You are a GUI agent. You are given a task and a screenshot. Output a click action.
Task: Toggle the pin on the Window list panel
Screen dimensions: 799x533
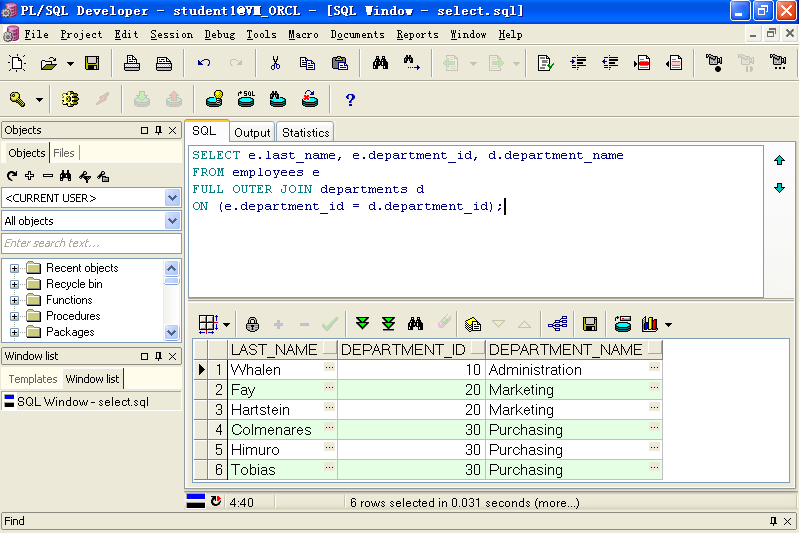158,356
